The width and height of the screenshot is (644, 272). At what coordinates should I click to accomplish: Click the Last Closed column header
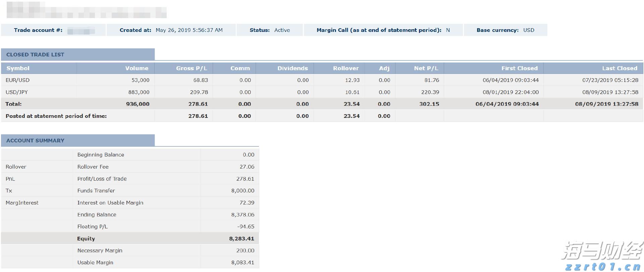click(619, 68)
